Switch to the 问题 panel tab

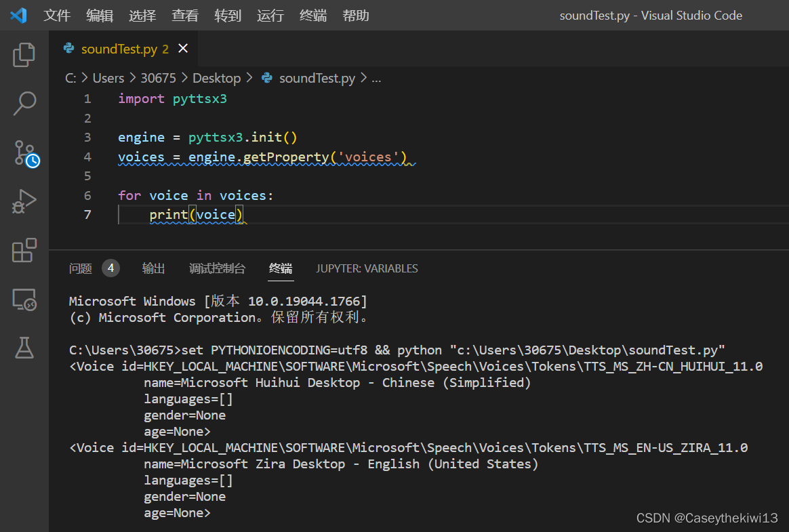pyautogui.click(x=81, y=269)
